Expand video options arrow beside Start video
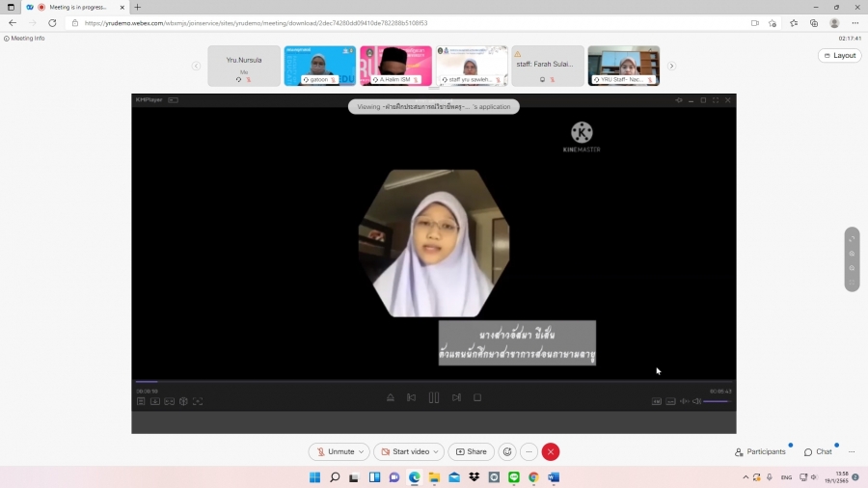This screenshot has width=868, height=488. point(437,451)
